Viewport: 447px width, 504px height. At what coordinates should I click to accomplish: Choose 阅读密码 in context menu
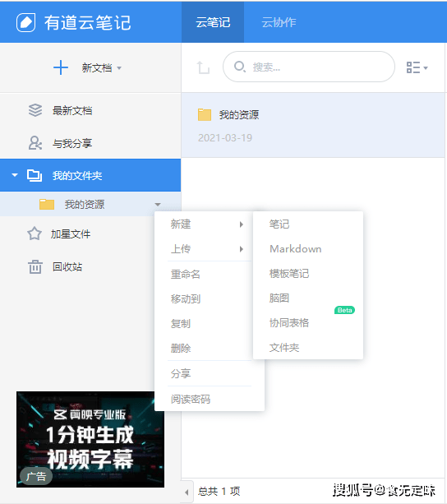pos(191,400)
